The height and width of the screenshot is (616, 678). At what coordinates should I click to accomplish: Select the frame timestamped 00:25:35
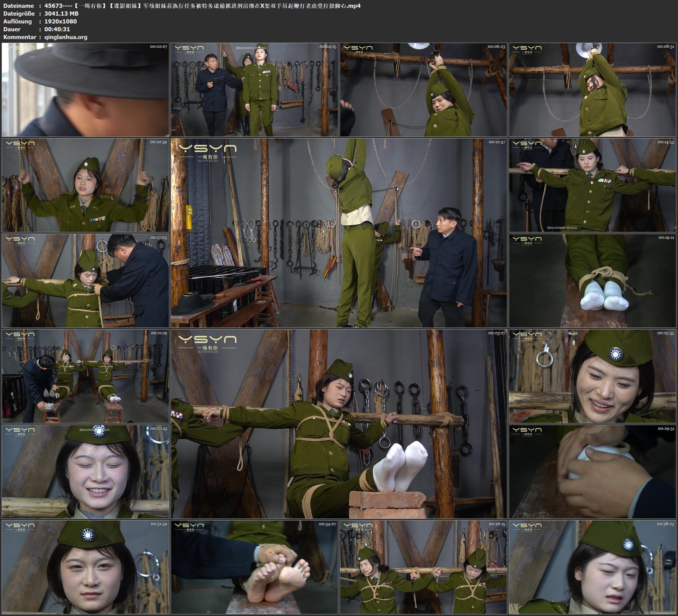click(x=593, y=376)
